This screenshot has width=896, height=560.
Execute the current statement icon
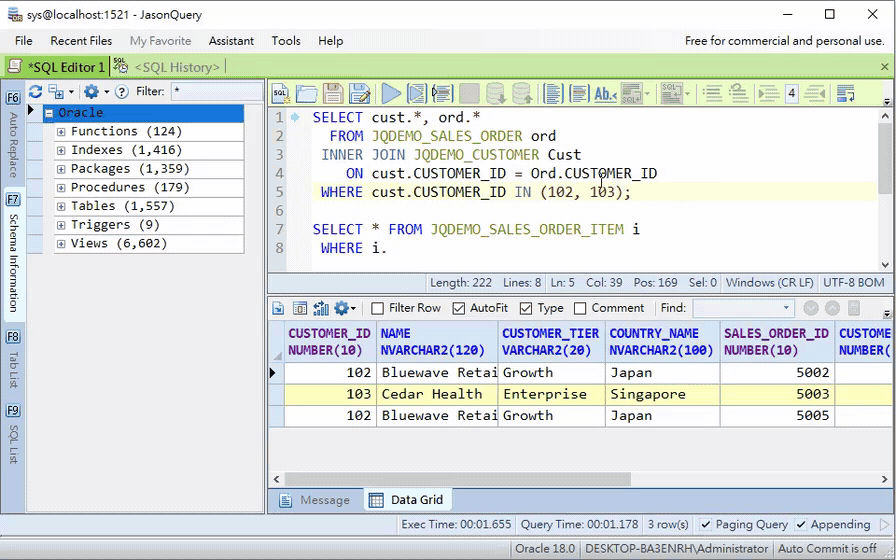(x=417, y=93)
